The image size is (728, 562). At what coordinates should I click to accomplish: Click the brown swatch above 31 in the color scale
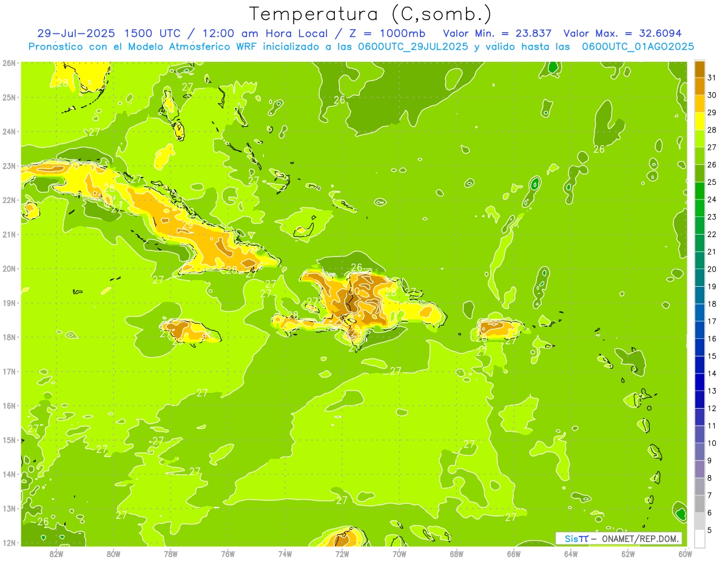[x=699, y=69]
